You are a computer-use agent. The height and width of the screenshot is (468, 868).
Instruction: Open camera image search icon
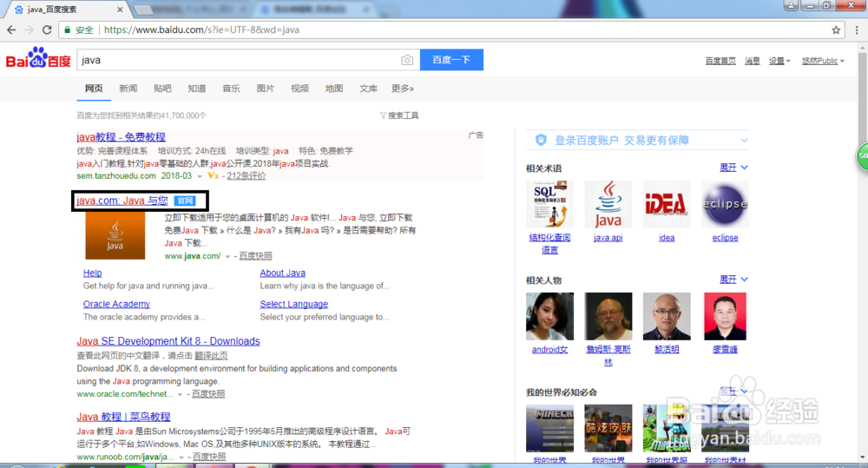click(x=407, y=60)
